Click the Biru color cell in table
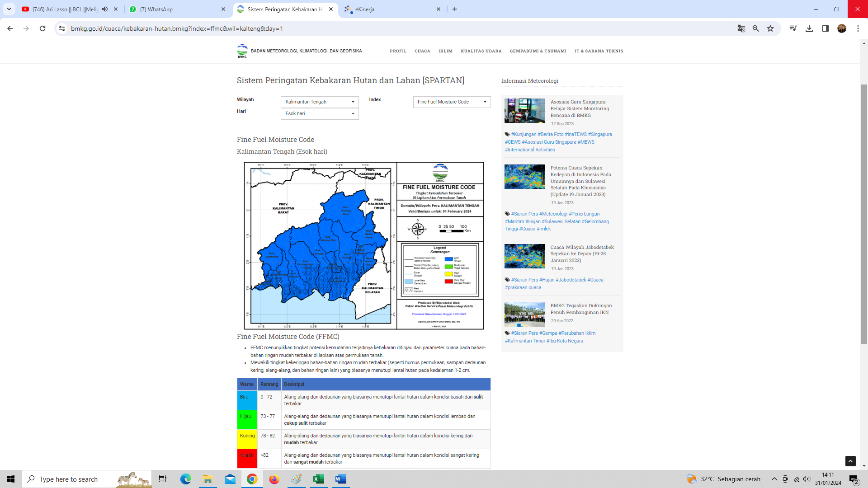The height and width of the screenshot is (488, 868). pos(247,400)
